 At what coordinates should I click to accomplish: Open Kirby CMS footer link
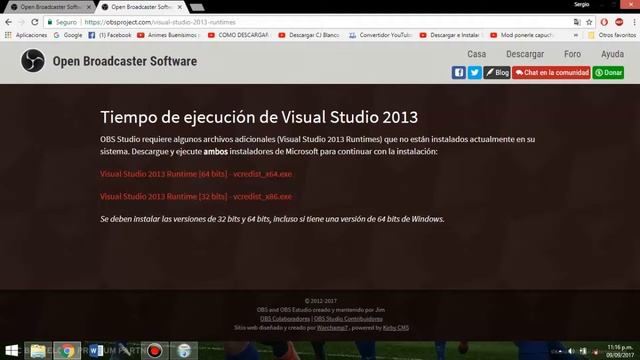[396, 328]
